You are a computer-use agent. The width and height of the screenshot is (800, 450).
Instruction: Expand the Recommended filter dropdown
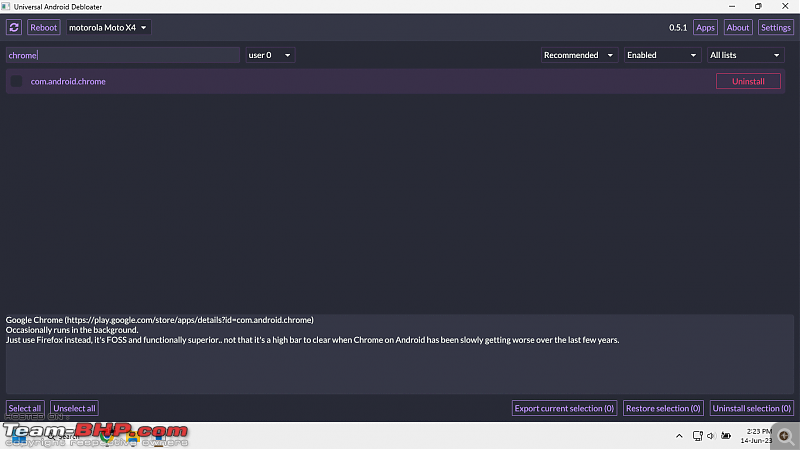pos(579,55)
